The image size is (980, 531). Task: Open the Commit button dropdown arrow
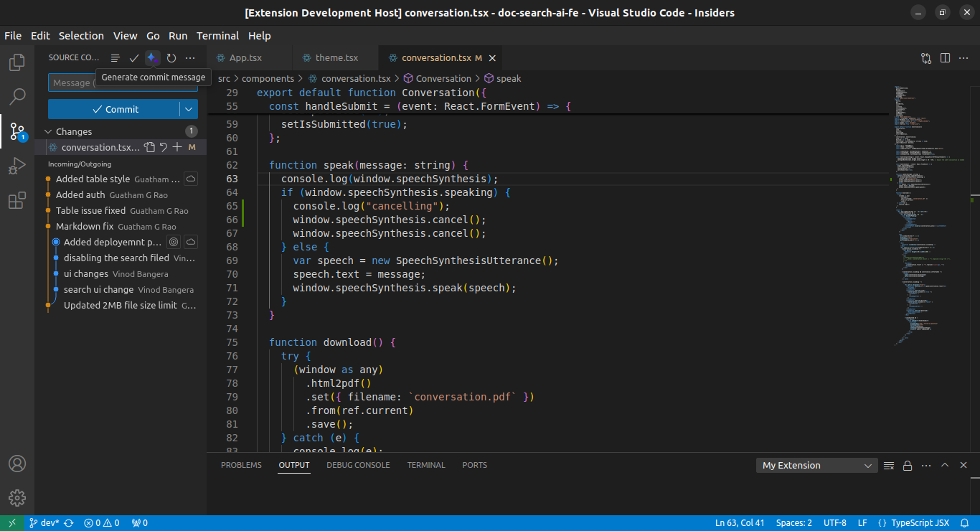[189, 109]
